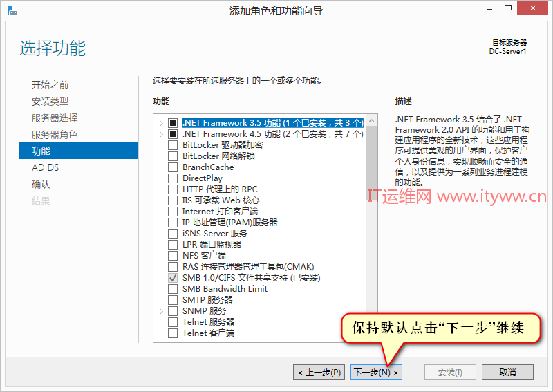Go to 开始之前 wizard step
Image resolution: width=553 pixels, height=392 pixels.
(50, 84)
